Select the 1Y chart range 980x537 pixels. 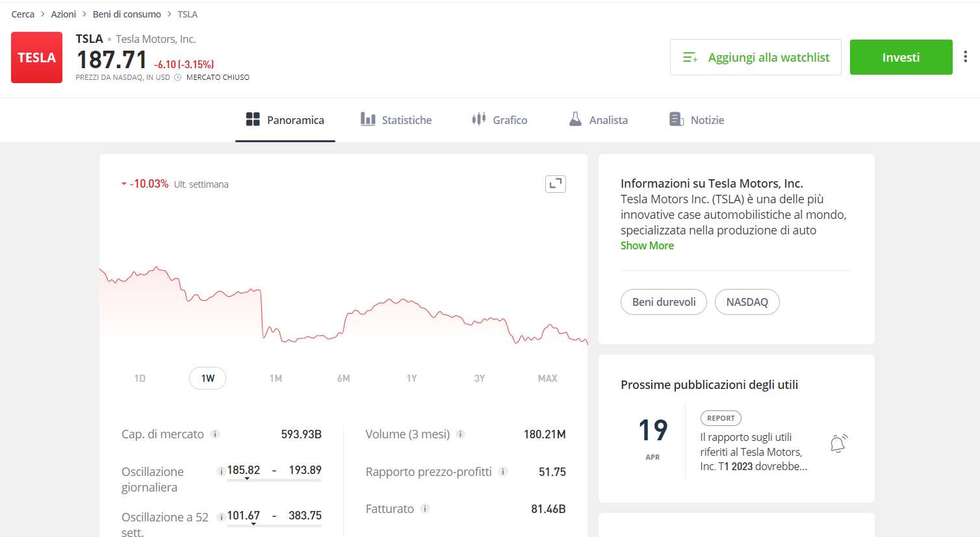tap(411, 378)
